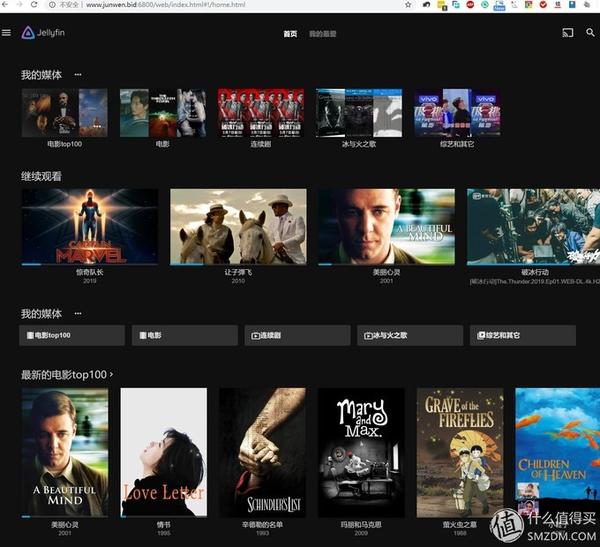This screenshot has height=547, width=600.
Task: Bookmark the page with the star icon
Action: (x=408, y=5)
